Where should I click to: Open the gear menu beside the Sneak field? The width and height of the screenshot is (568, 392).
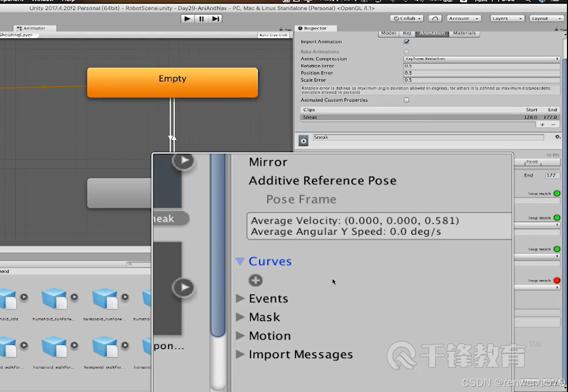click(557, 137)
